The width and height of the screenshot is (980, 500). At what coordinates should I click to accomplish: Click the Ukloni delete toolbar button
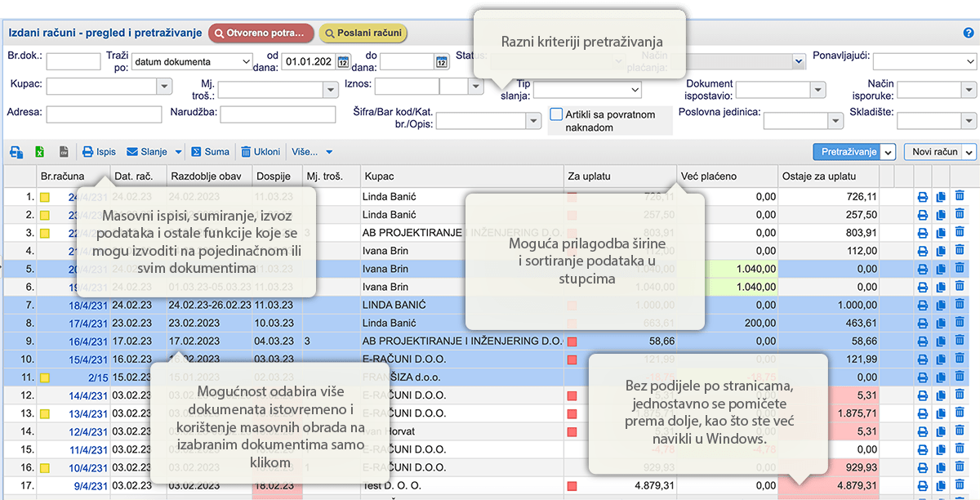(261, 152)
